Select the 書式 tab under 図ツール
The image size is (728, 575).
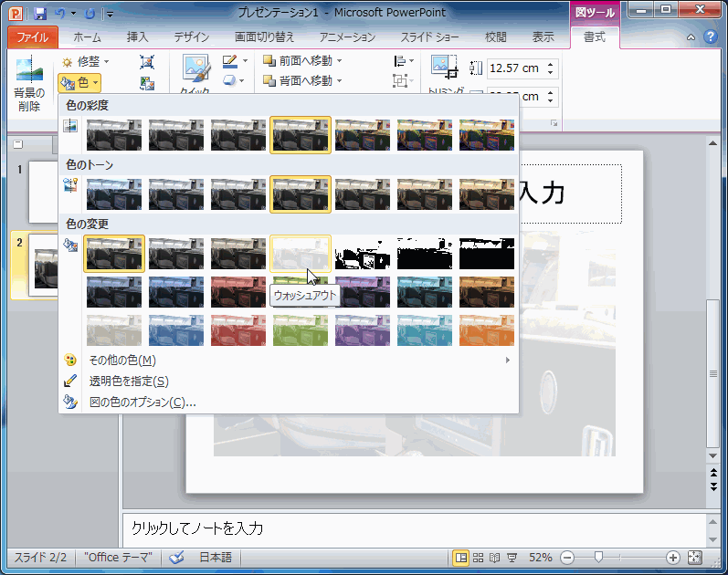coord(595,37)
